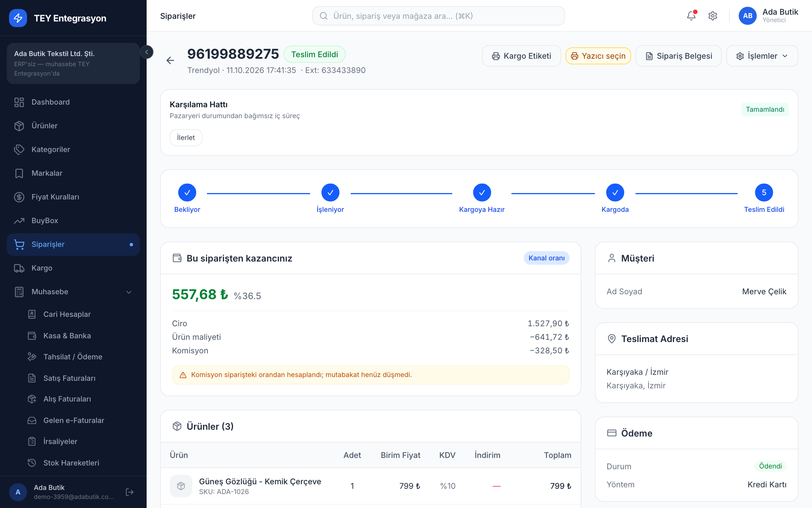Open the notifications bell icon

(691, 16)
